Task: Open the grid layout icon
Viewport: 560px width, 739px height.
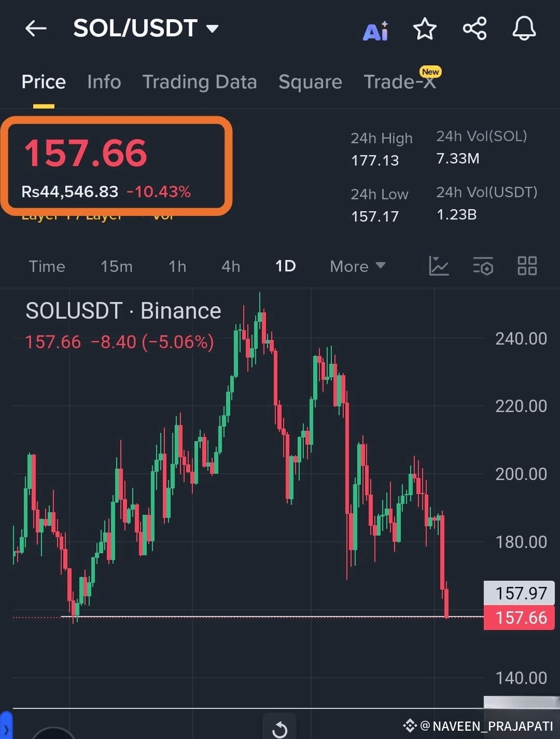Action: click(527, 266)
